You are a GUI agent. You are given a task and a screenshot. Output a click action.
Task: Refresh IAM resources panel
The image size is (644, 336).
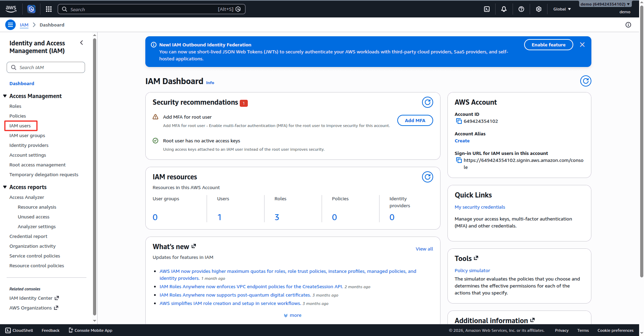click(x=428, y=177)
